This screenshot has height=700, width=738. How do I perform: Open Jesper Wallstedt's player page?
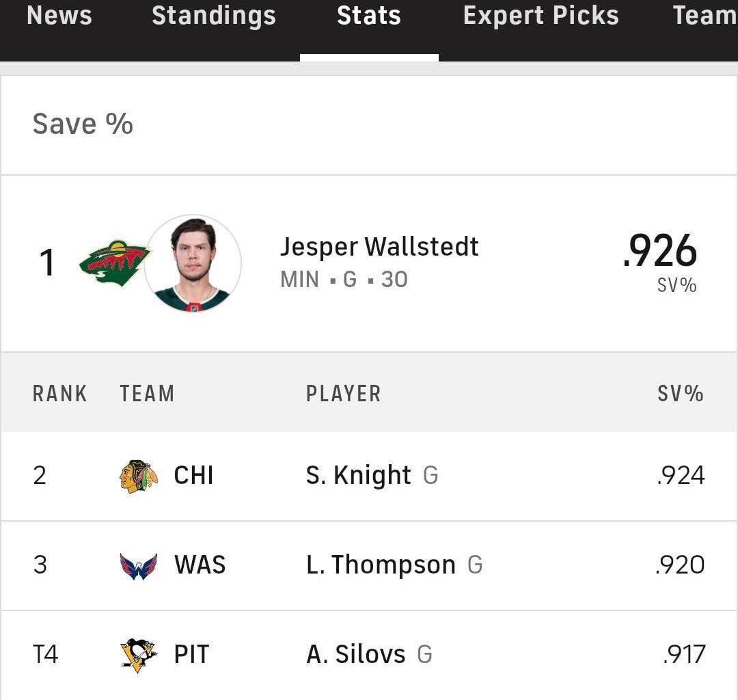(379, 247)
